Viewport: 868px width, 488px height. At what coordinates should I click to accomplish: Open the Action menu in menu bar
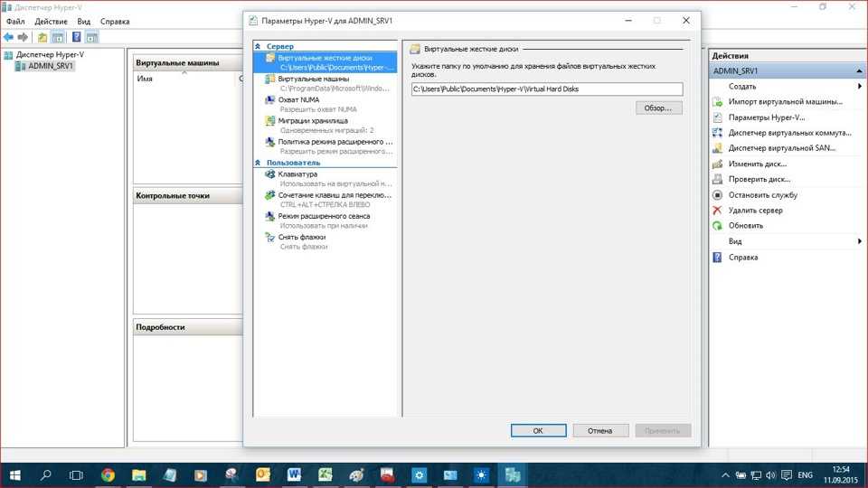coord(51,21)
